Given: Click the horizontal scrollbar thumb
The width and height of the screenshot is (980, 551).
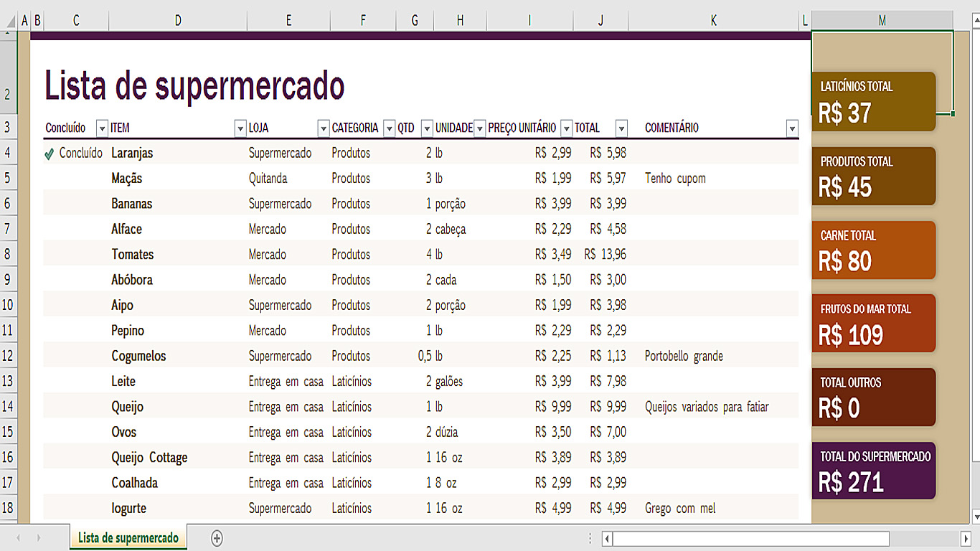Looking at the screenshot, I should 750,539.
